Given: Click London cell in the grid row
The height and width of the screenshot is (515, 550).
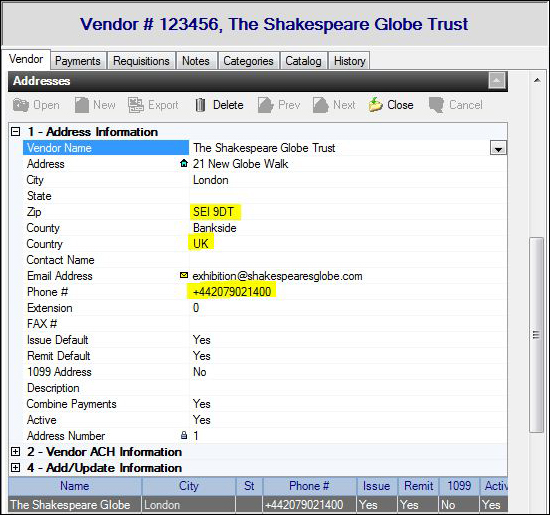Looking at the screenshot, I should pyautogui.click(x=189, y=505).
